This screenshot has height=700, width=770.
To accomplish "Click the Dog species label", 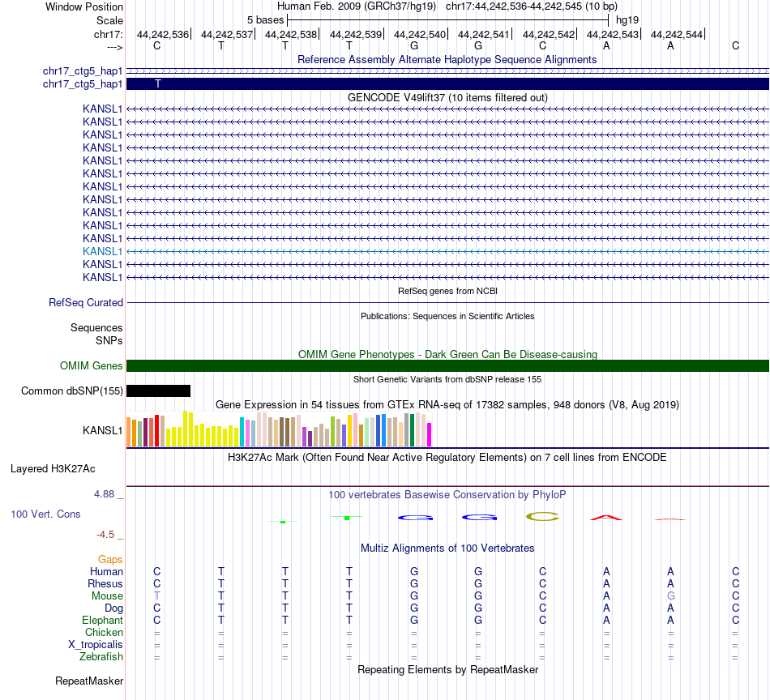I will [x=113, y=608].
